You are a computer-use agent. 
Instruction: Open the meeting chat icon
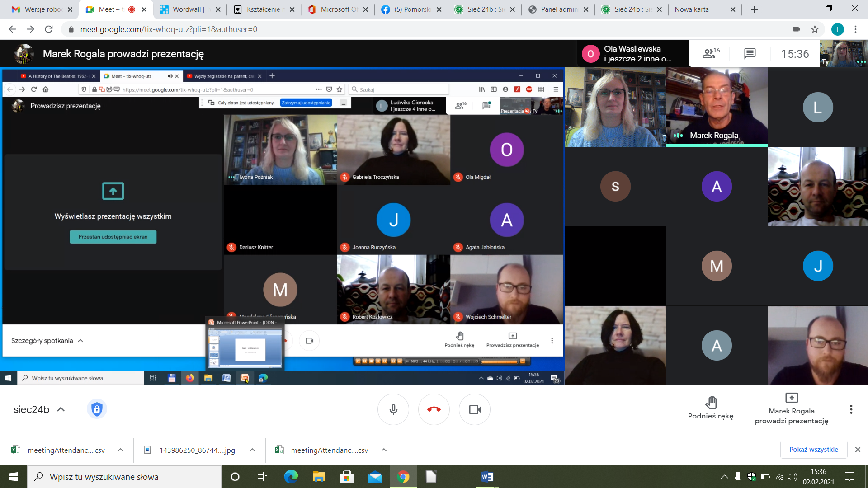(x=750, y=54)
